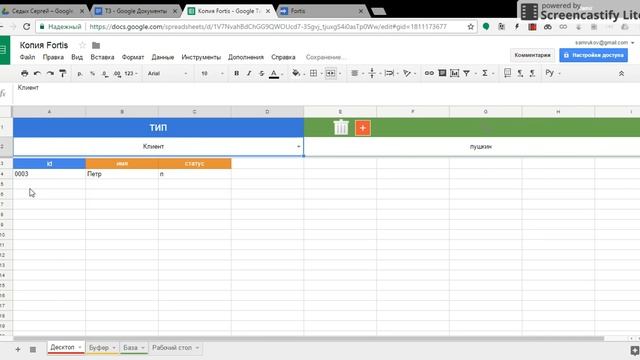Collapse toolbar with double chevron icon
The image size is (640, 360).
(621, 73)
